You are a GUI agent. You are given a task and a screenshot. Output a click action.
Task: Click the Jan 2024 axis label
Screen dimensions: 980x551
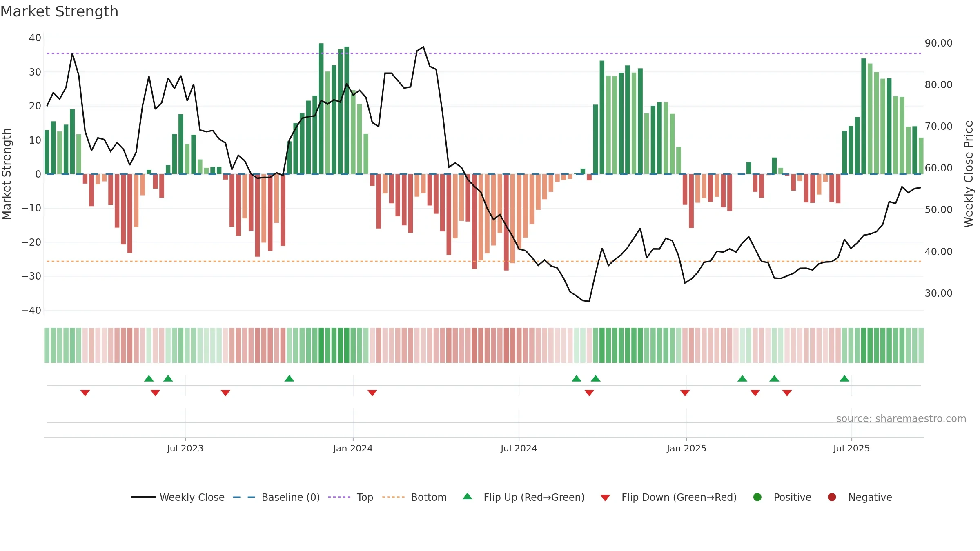[353, 448]
